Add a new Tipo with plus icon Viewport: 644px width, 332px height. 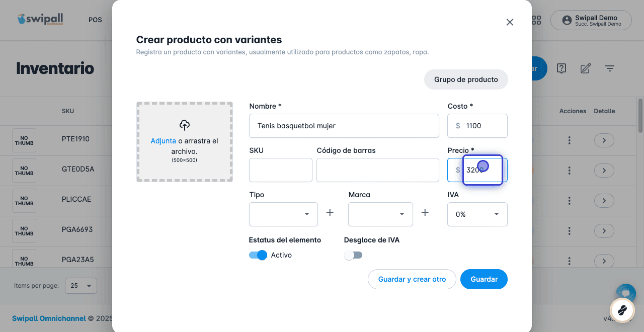(330, 213)
